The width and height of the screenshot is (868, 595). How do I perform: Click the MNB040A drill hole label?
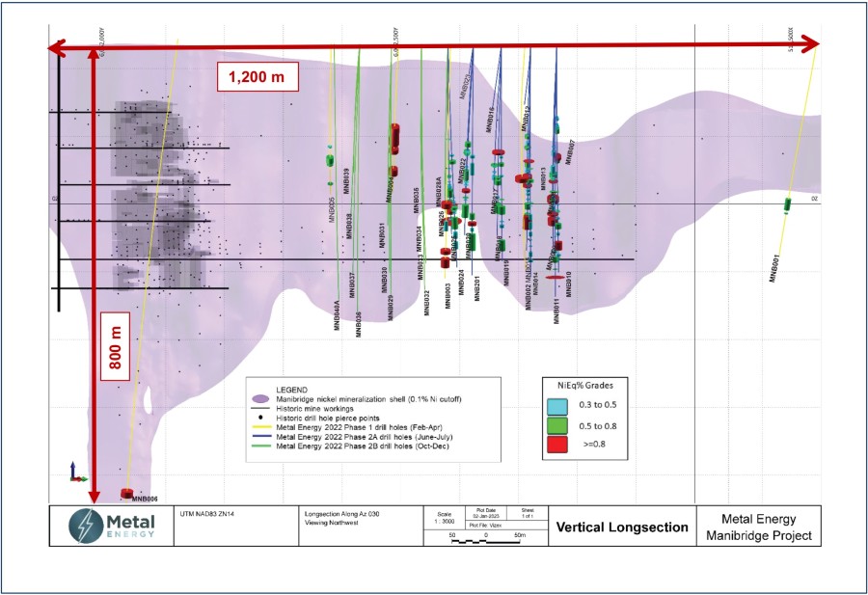point(336,315)
